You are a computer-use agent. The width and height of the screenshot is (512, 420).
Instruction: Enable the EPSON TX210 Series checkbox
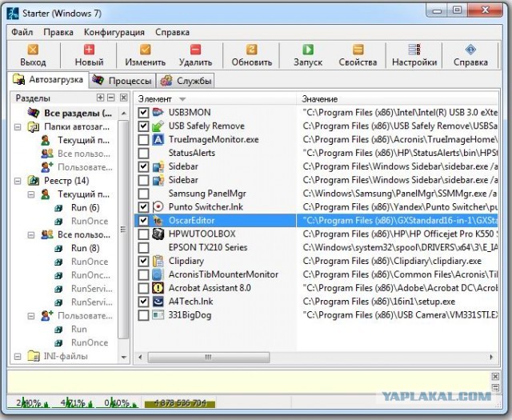tap(143, 247)
